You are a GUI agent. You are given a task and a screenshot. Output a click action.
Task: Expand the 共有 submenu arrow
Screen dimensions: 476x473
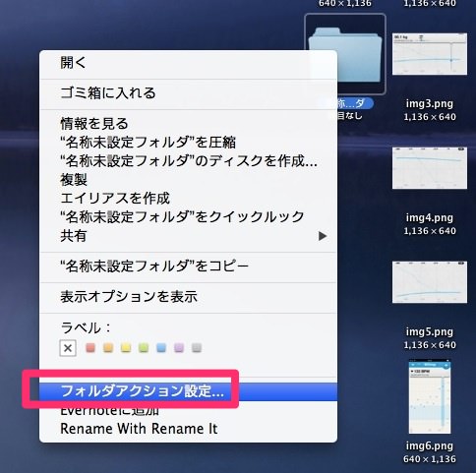coord(323,236)
